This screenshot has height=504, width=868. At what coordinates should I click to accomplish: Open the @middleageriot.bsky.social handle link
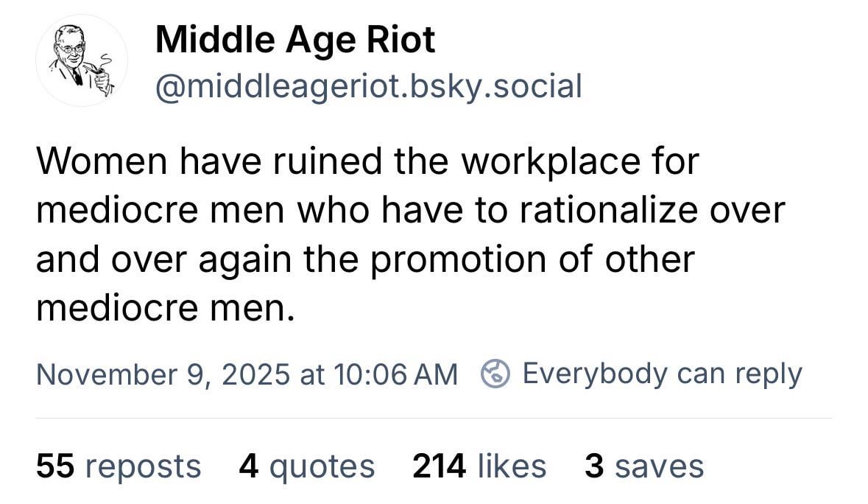coord(368,86)
